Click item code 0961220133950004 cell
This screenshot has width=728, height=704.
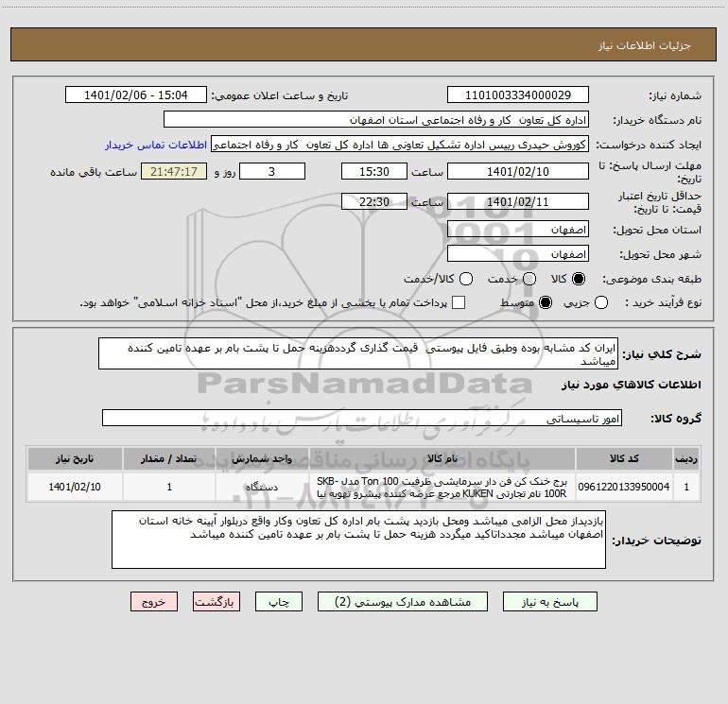coord(624,487)
